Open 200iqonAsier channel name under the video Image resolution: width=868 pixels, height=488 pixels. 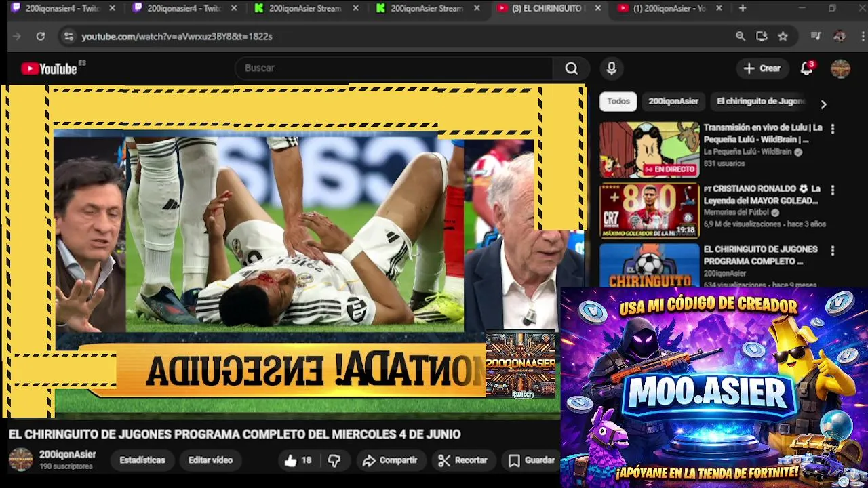tap(67, 455)
